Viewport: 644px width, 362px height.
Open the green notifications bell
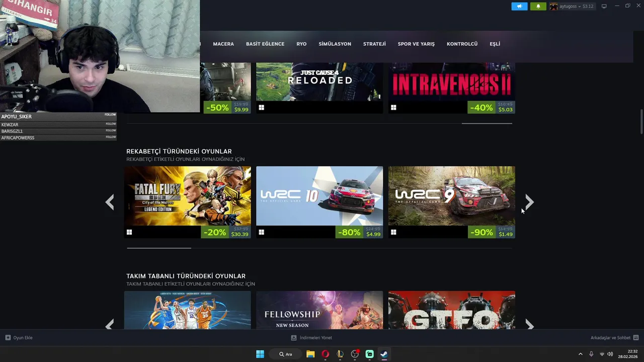(x=538, y=7)
